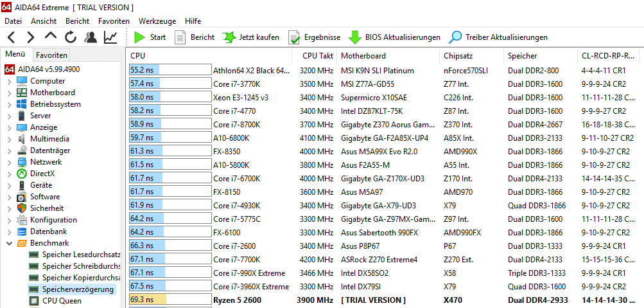Expand the Anzeige tree node
This screenshot has width=644, height=308.
click(10, 127)
